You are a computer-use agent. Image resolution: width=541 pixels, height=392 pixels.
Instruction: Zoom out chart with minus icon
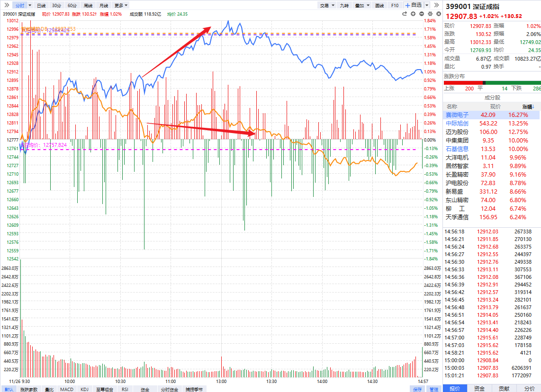click(422, 14)
